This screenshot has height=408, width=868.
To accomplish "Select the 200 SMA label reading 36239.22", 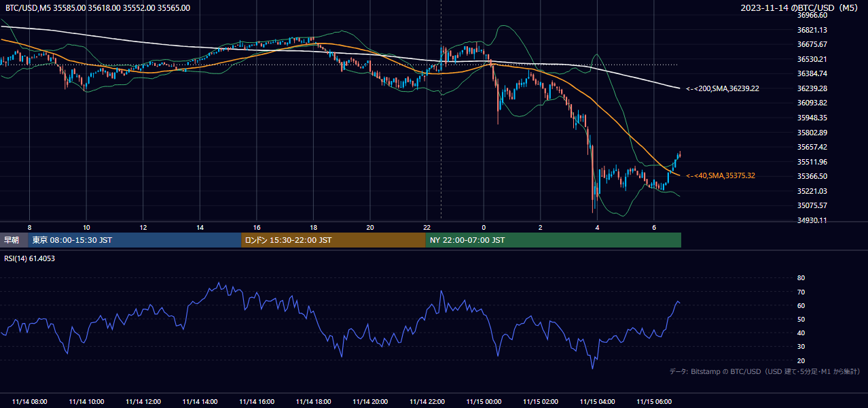I will click(x=723, y=88).
